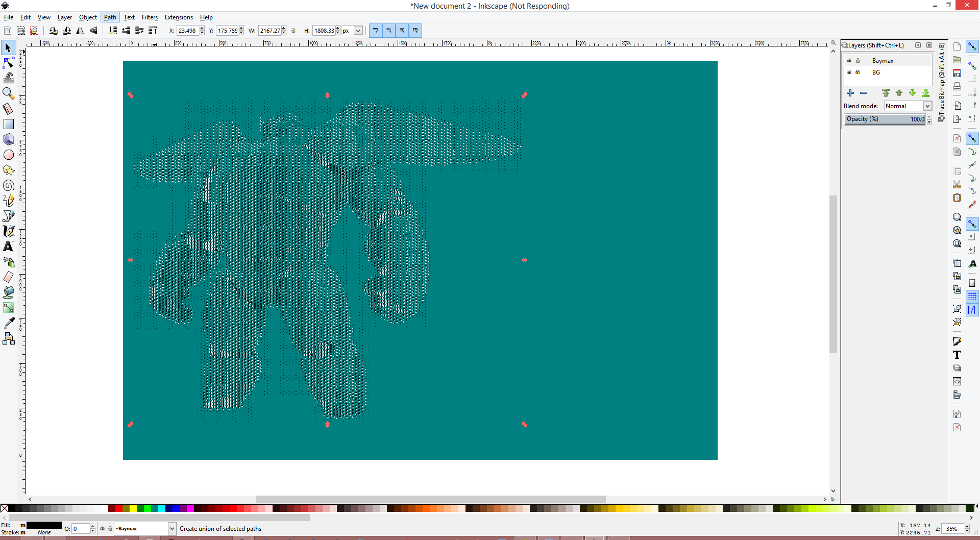980x540 pixels.
Task: Open the zoom percentage stepper arrows
Action: (967, 529)
